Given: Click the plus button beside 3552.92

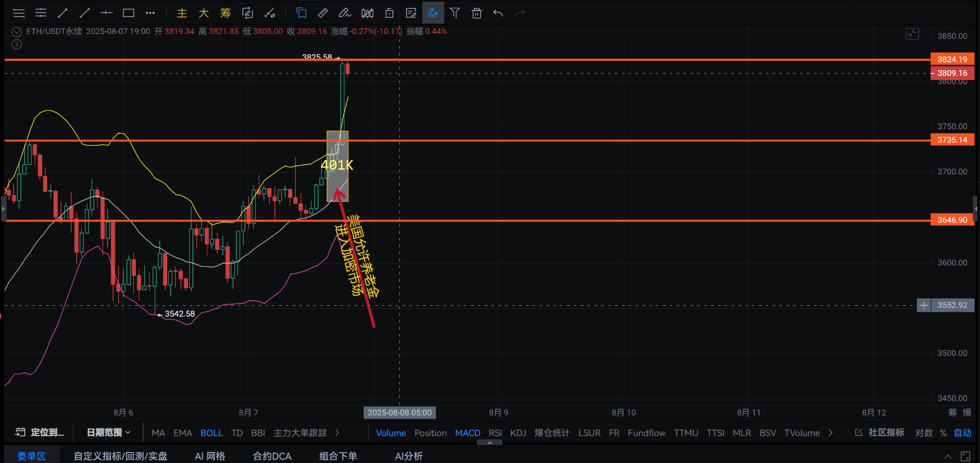Looking at the screenshot, I should click(x=924, y=305).
